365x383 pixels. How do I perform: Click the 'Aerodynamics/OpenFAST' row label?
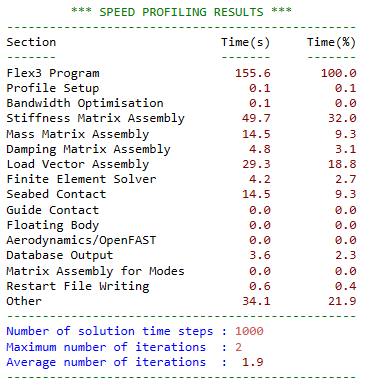pyautogui.click(x=81, y=240)
